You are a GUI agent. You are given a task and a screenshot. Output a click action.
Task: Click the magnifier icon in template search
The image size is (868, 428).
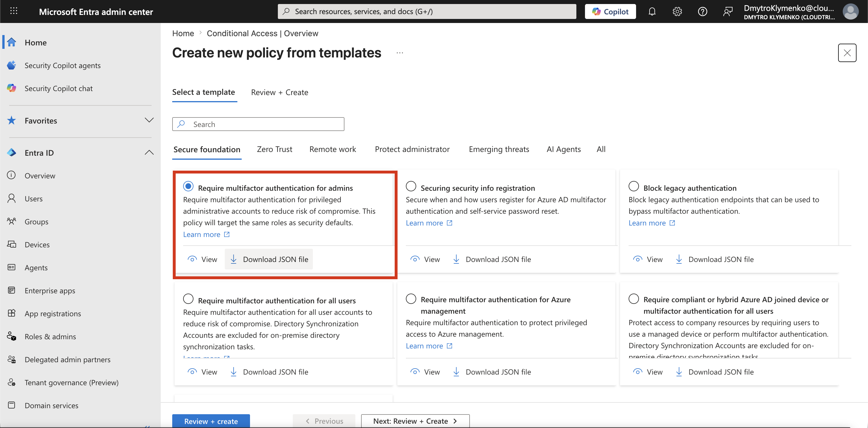click(x=181, y=124)
